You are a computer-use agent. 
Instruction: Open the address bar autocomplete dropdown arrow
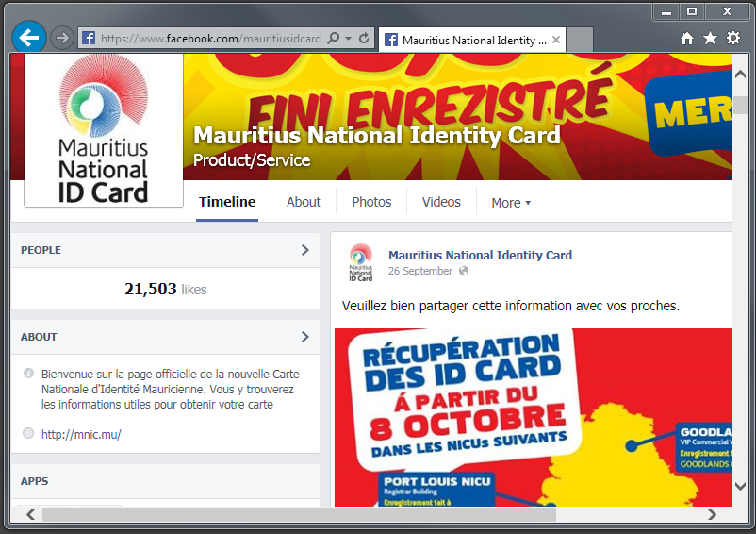tap(348, 39)
